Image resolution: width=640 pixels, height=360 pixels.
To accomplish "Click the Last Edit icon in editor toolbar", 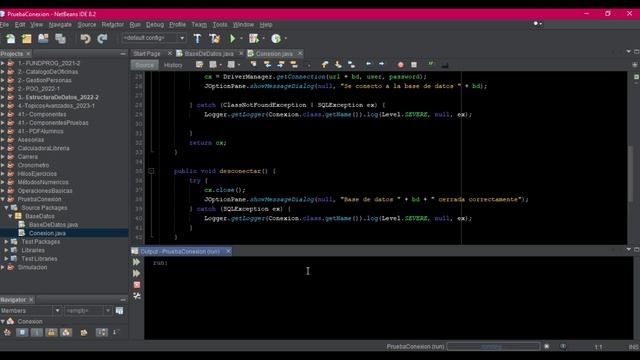I will click(199, 64).
